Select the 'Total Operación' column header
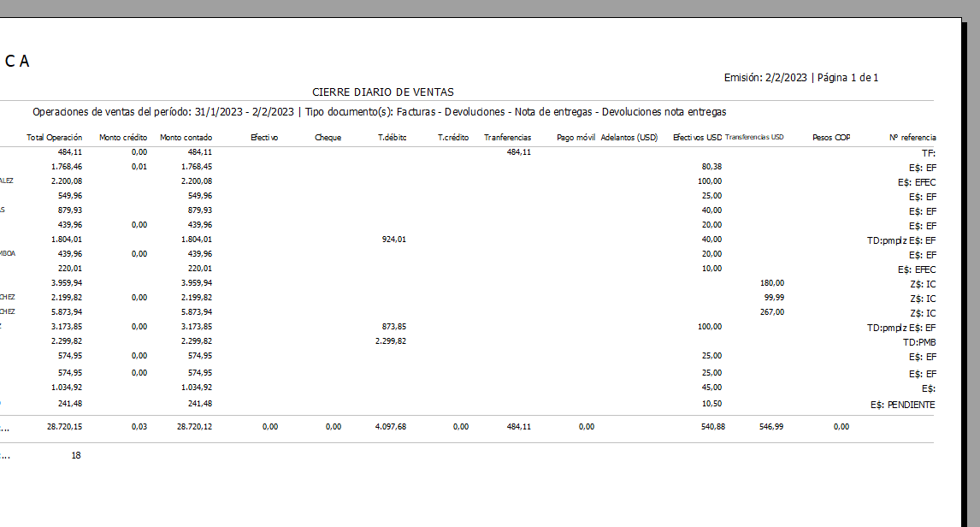This screenshot has width=980, height=527. [55, 138]
